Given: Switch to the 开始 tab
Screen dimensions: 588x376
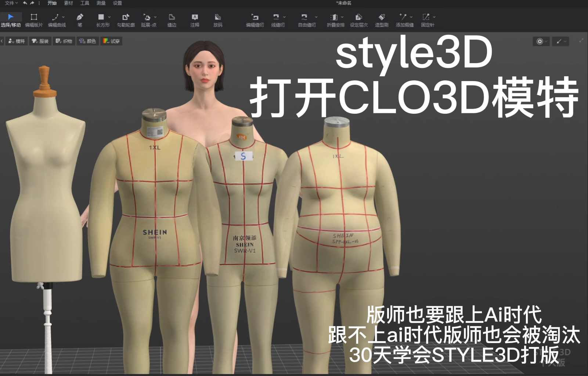Looking at the screenshot, I should (52, 3).
